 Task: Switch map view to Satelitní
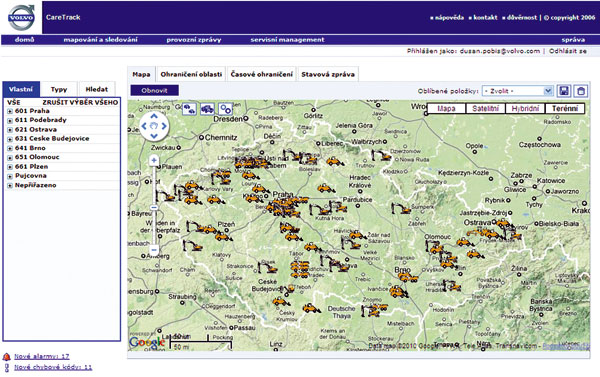tap(486, 109)
